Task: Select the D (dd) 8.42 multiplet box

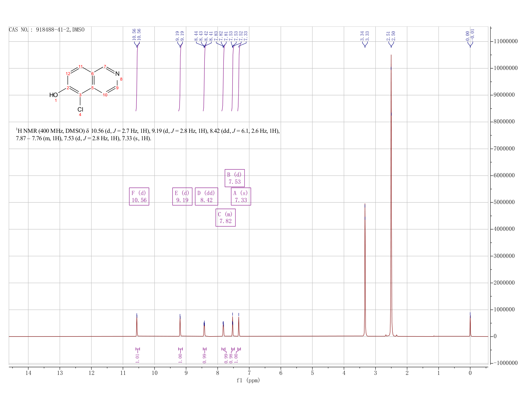Action: [206, 196]
